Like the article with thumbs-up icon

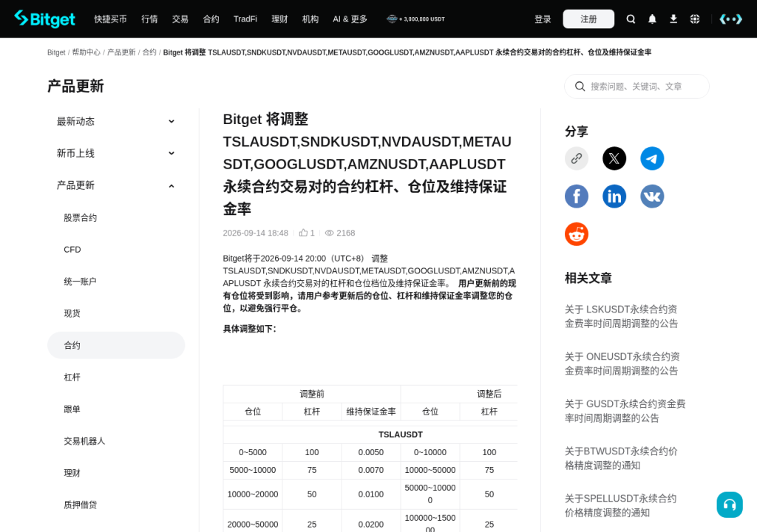pos(303,233)
